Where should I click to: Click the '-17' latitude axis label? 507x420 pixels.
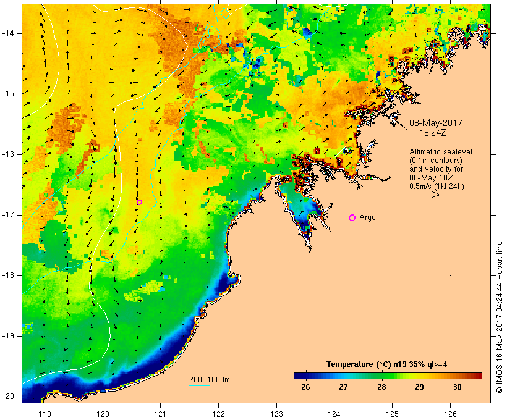coord(7,215)
